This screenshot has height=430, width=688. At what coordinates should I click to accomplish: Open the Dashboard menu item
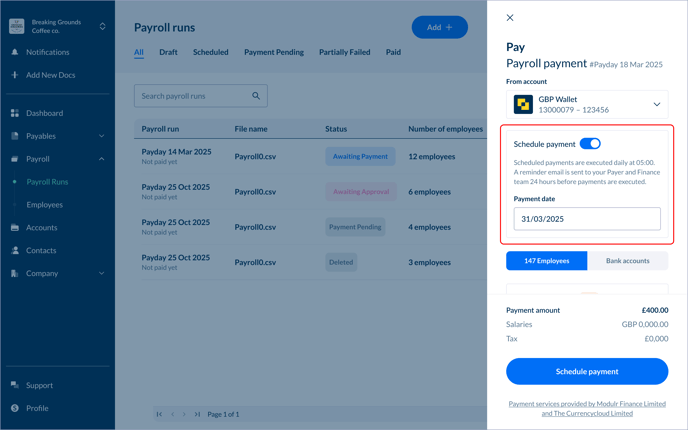pyautogui.click(x=44, y=113)
